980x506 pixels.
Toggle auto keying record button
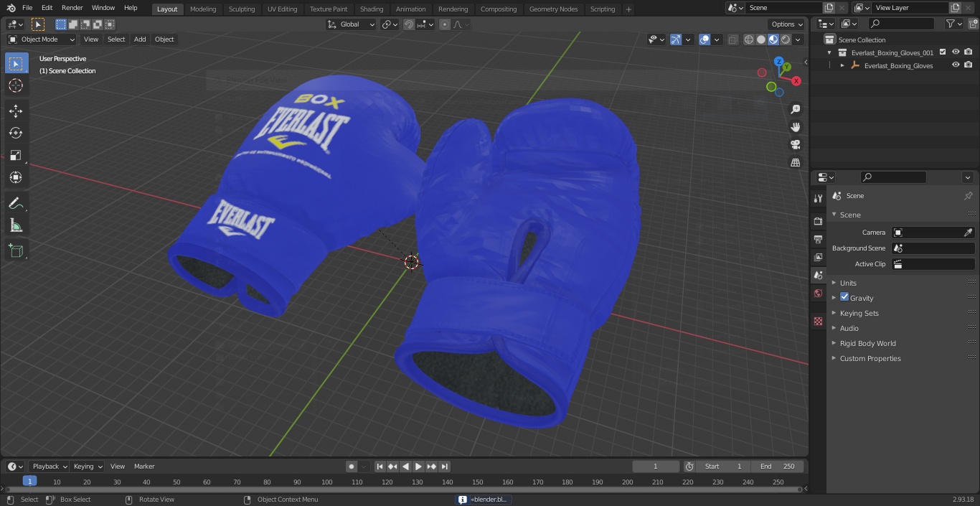(x=352, y=467)
